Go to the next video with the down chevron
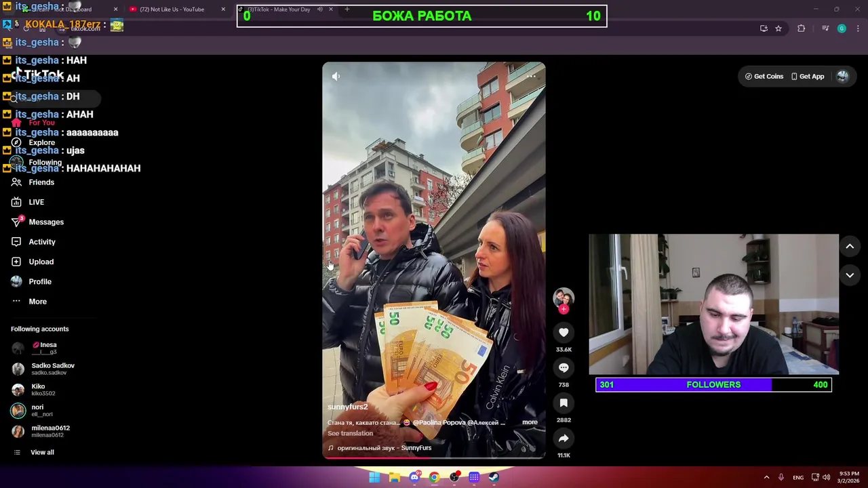 coord(850,275)
